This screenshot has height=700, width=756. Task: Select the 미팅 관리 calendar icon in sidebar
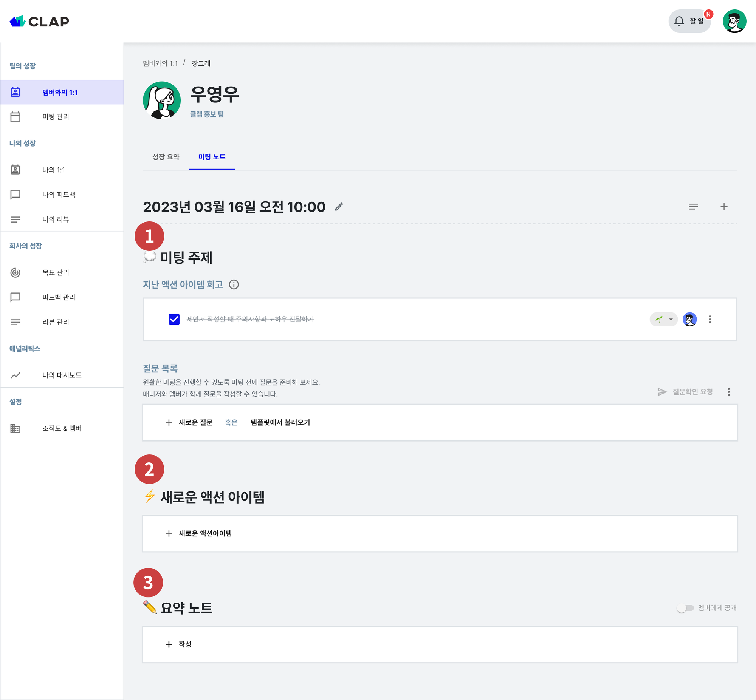(15, 117)
